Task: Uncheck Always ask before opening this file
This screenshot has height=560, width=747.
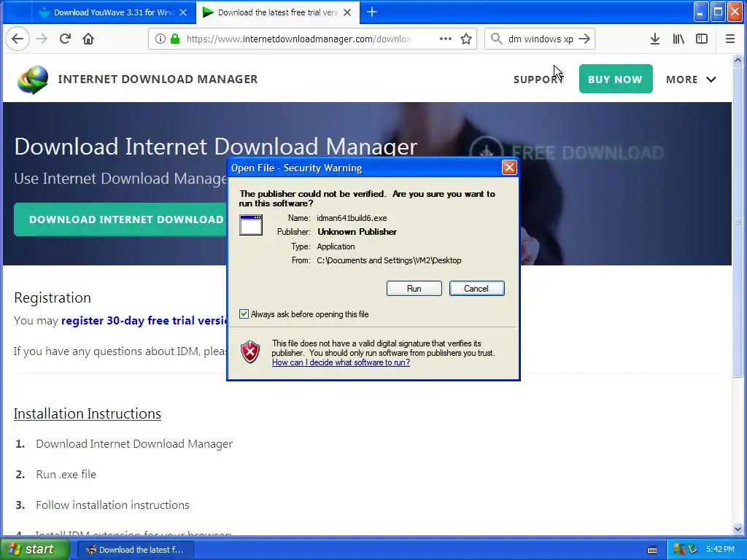Action: (244, 314)
